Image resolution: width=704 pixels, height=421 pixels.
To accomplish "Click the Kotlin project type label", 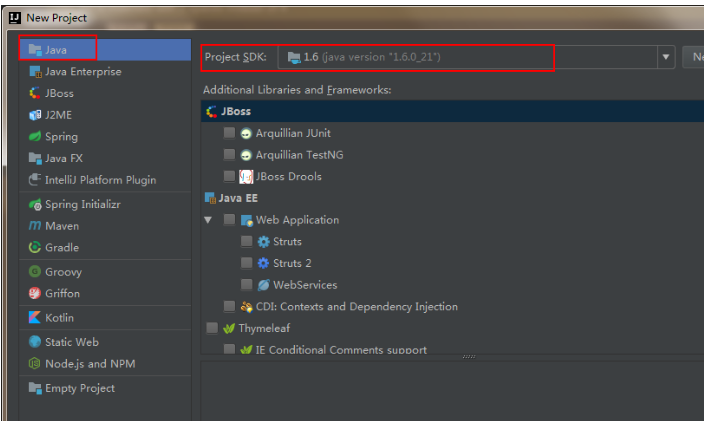I will pos(59,317).
